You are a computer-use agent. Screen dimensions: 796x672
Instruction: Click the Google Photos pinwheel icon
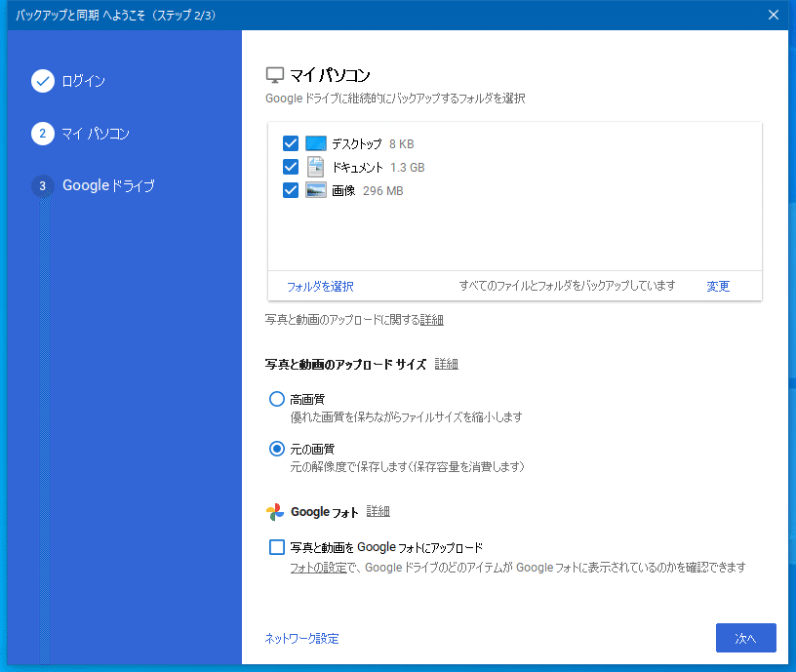pyautogui.click(x=274, y=510)
